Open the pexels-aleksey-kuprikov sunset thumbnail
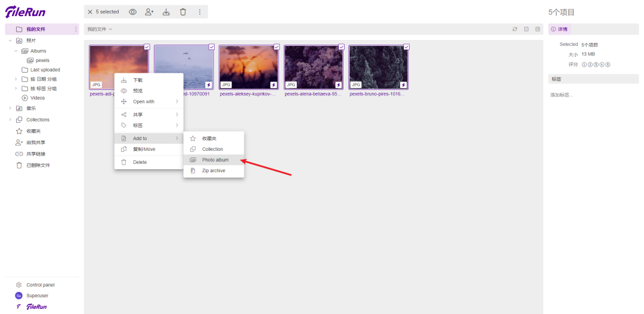This screenshot has width=644, height=314. click(249, 67)
